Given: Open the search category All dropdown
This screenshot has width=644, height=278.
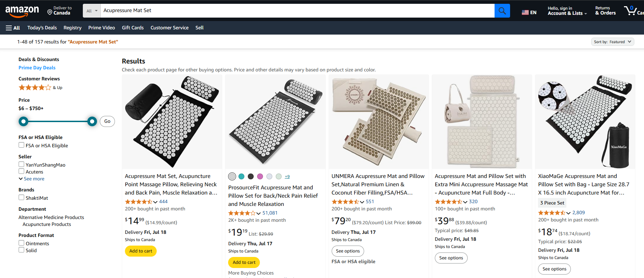Looking at the screenshot, I should point(92,11).
